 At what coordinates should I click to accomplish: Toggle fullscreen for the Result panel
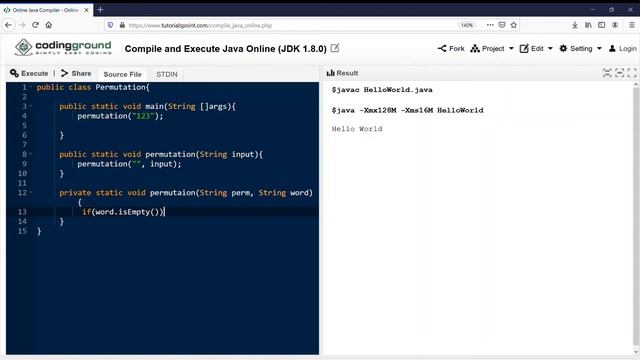click(632, 73)
